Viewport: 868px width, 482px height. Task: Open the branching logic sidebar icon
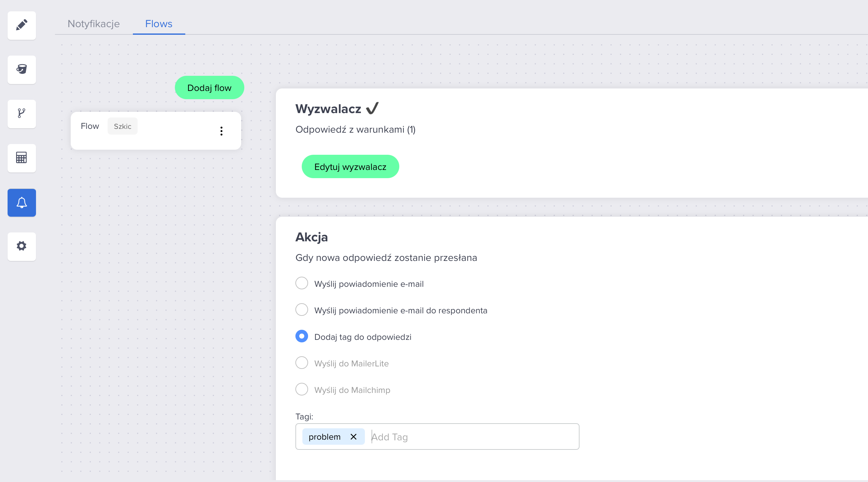[x=21, y=114]
